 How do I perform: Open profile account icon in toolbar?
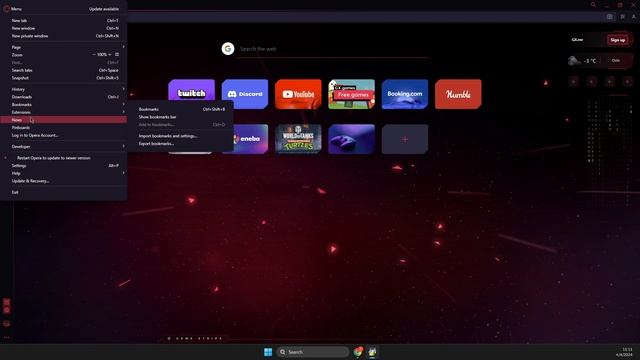coord(633,17)
